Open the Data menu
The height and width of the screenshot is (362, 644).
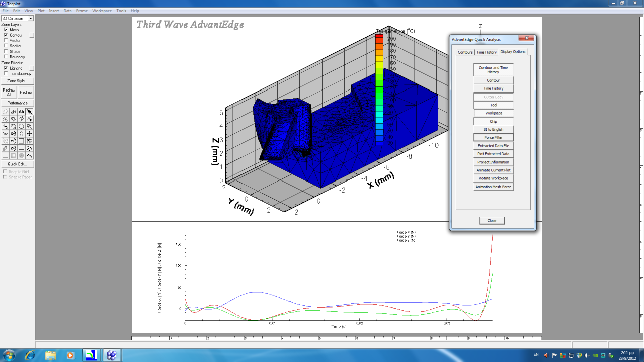point(67,11)
